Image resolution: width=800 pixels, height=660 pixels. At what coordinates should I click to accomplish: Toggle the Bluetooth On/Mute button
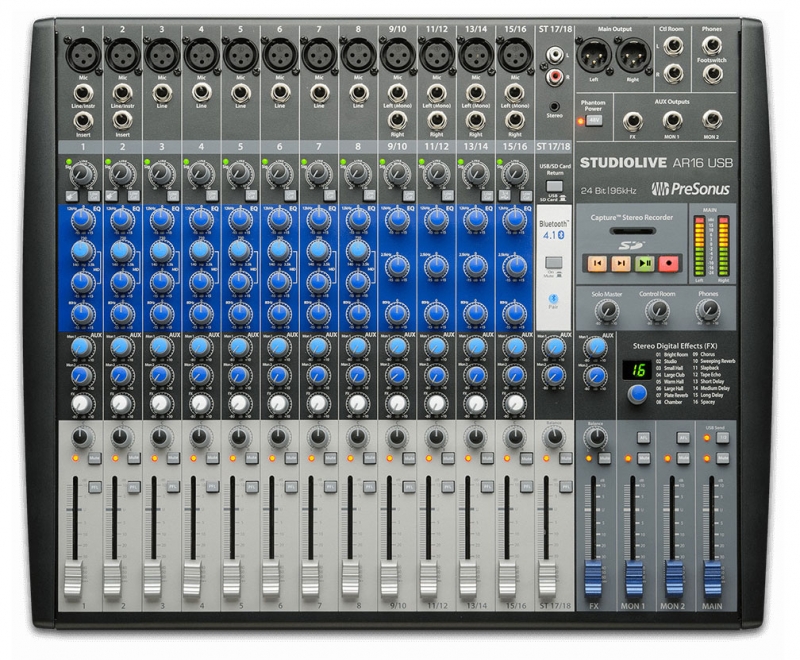pos(554,263)
